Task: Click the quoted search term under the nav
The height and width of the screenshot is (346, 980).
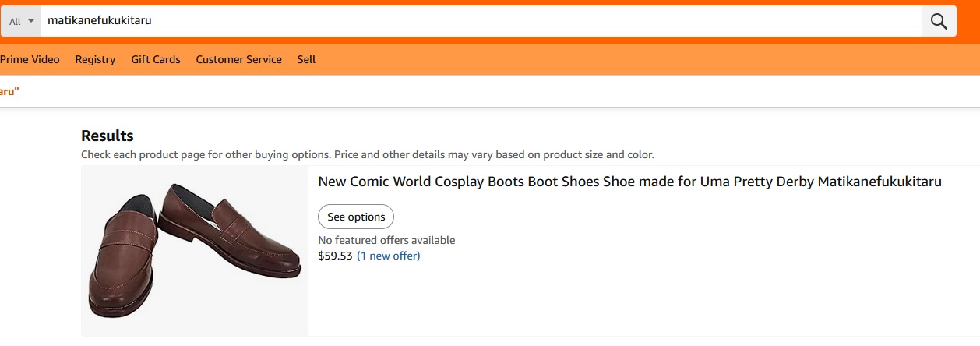Action: 9,91
